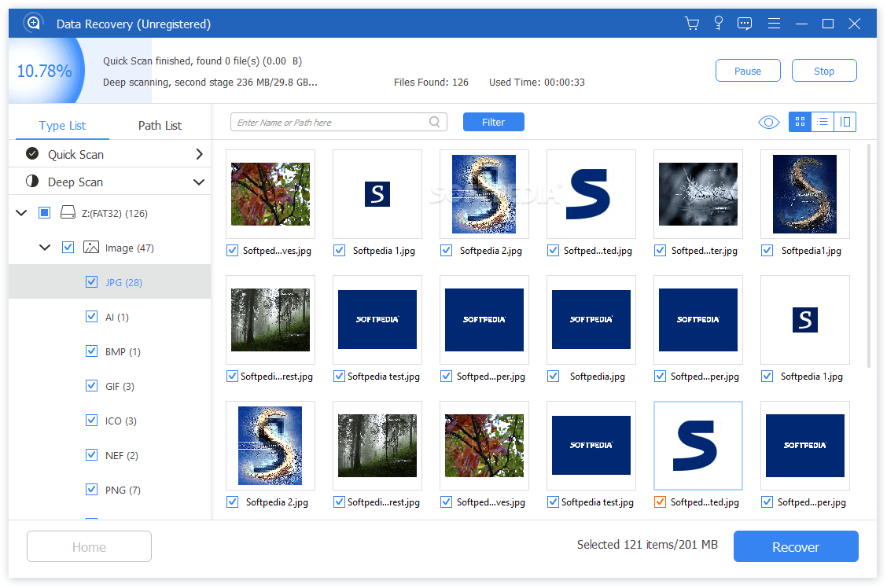The height and width of the screenshot is (588, 887).
Task: Collapse the Deep Scan section
Action: [199, 182]
